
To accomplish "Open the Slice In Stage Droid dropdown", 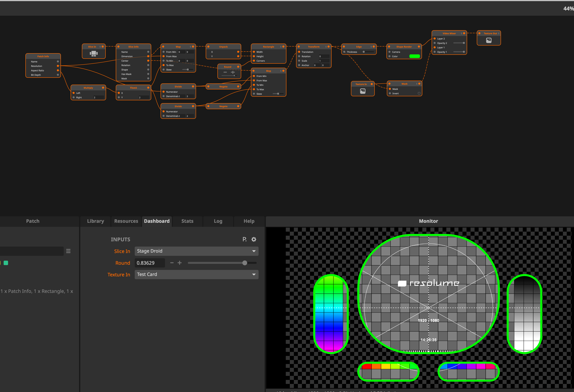I will pyautogui.click(x=196, y=251).
